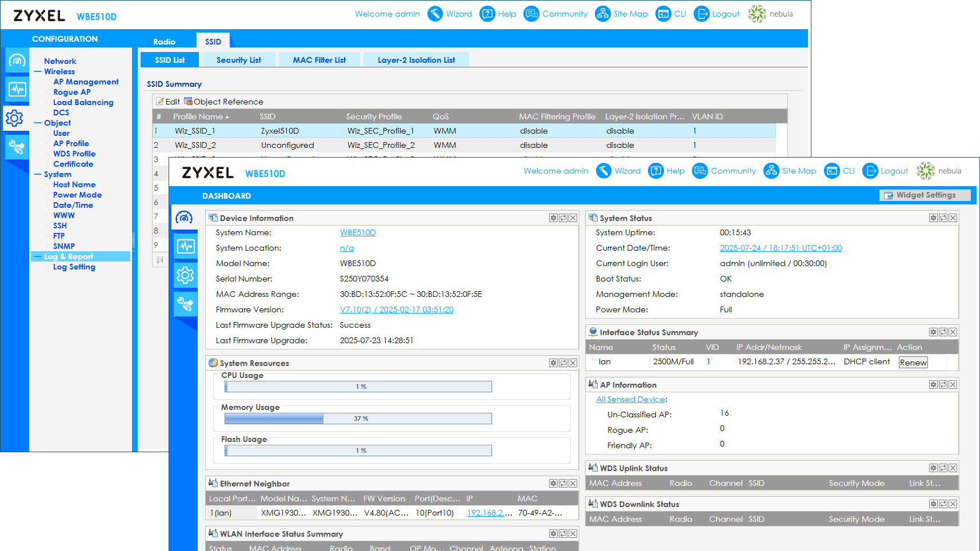Sort the SSID table by the Profile Name column
Image resolution: width=980 pixels, height=551 pixels.
(x=201, y=116)
